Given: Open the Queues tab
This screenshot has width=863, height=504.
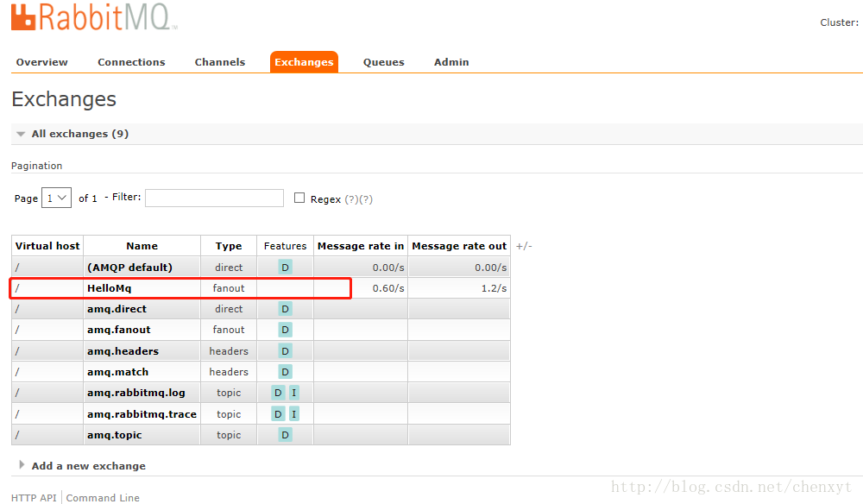Looking at the screenshot, I should [x=384, y=62].
